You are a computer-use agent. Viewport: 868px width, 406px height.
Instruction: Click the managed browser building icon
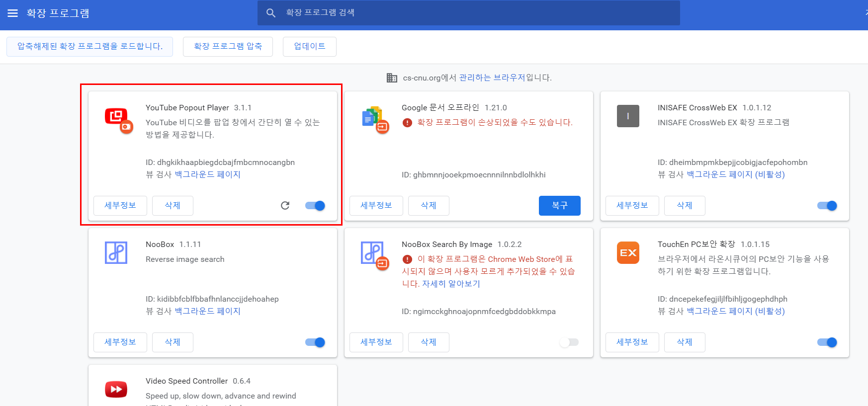392,78
